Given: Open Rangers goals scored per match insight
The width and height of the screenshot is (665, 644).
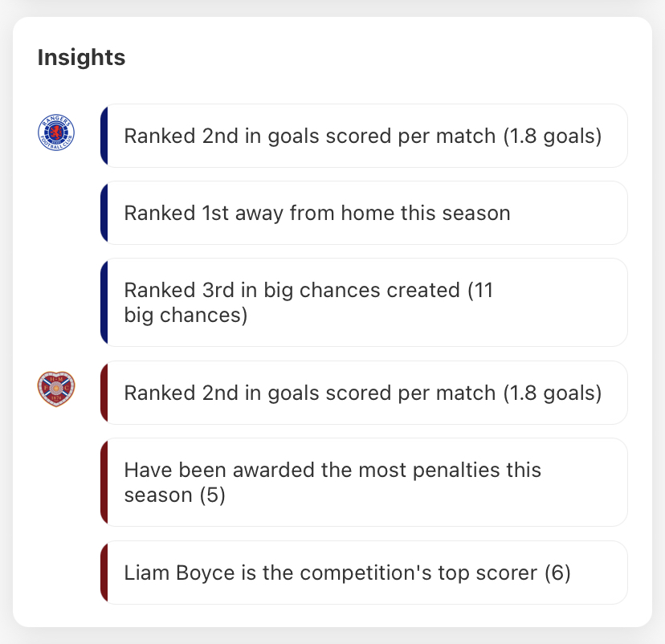Looking at the screenshot, I should 364,136.
